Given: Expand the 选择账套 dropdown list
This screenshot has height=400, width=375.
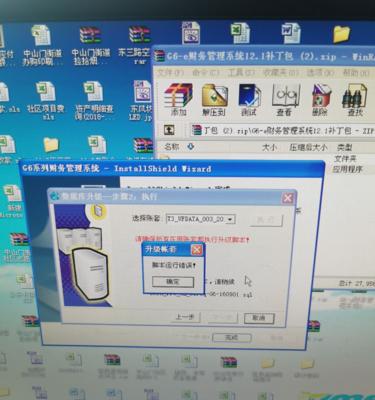Looking at the screenshot, I should (x=231, y=219).
